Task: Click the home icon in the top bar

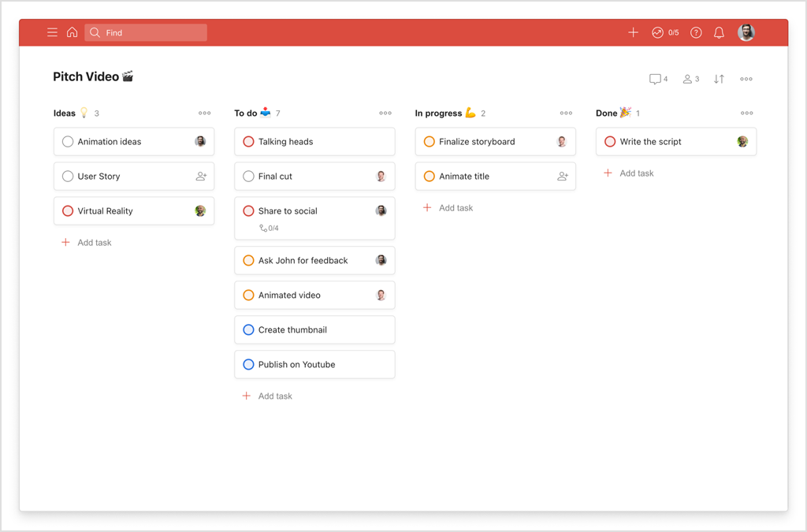Action: point(72,32)
